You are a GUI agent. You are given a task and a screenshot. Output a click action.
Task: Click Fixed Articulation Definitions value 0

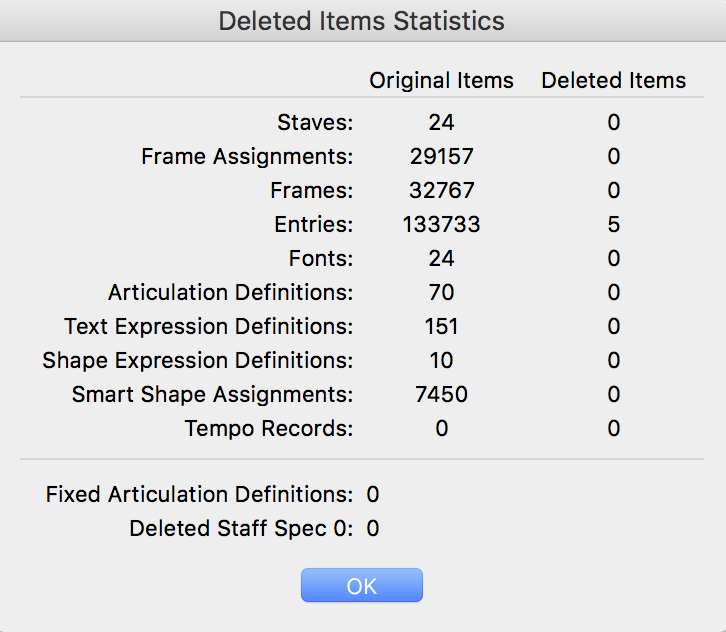coord(373,494)
